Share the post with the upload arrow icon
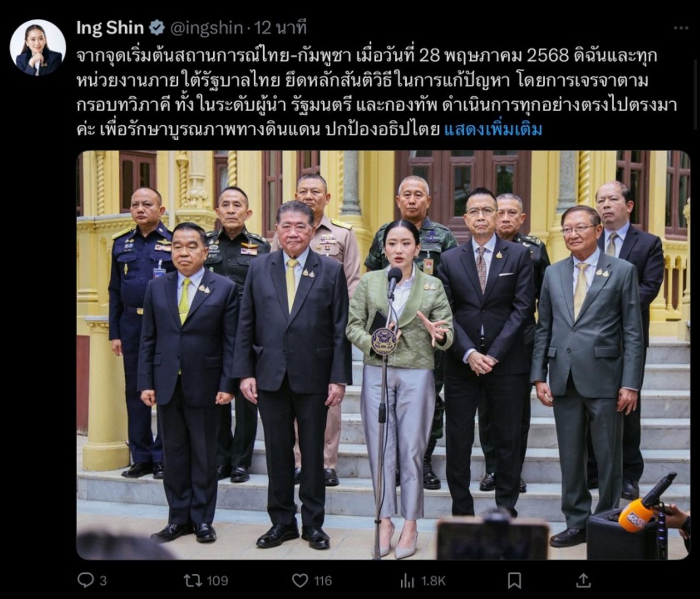700x599 pixels. [x=584, y=580]
